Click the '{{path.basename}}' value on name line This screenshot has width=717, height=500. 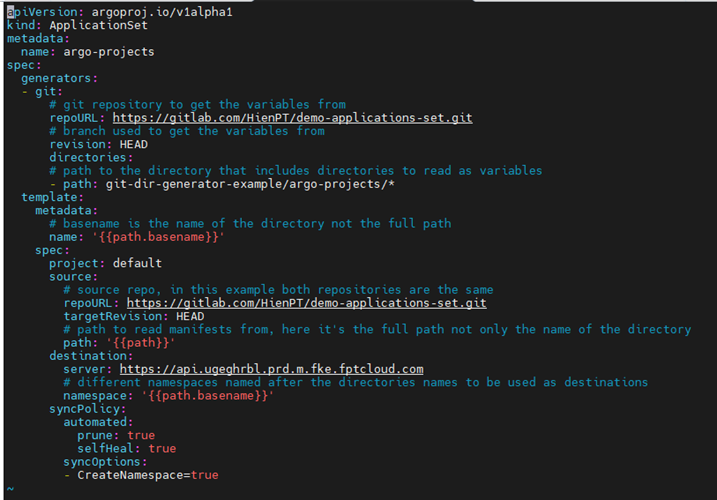click(x=156, y=237)
